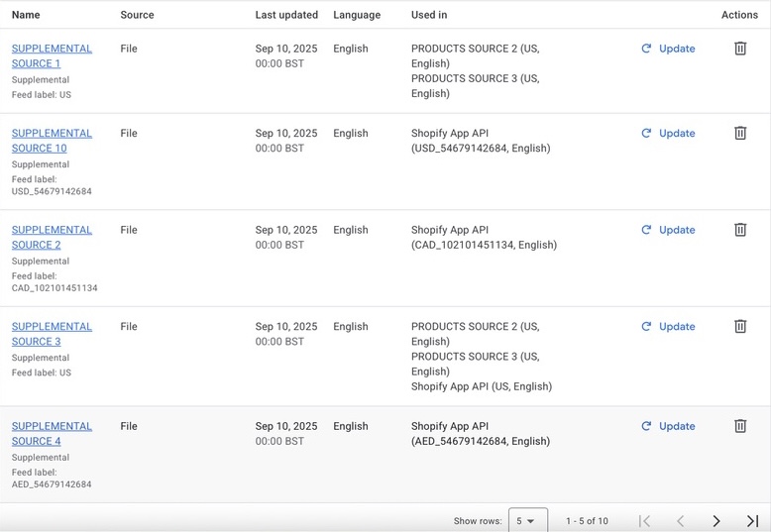
Task: Click 'Shopify App API (USD_54679142684, English)' cell
Action: click(x=481, y=140)
